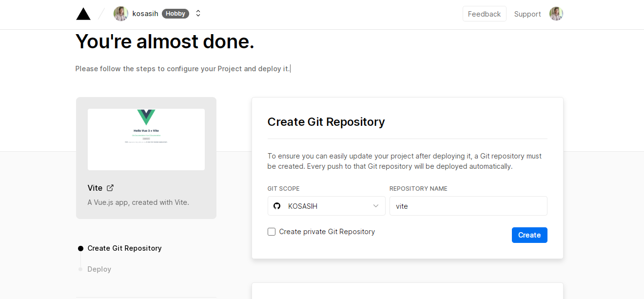Viewport: 644px width, 299px height.
Task: Select the Create Git Repository step
Action: point(124,248)
